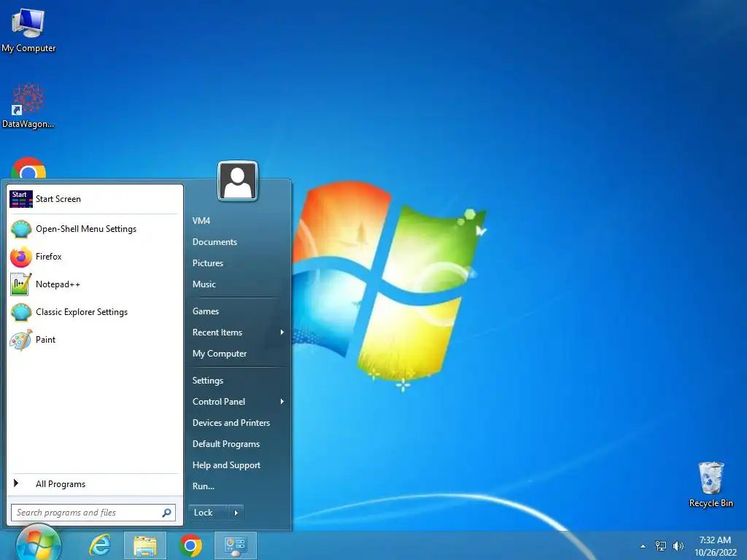Click the Classic Explorer Settings text label
This screenshot has height=560, width=747.
(82, 312)
